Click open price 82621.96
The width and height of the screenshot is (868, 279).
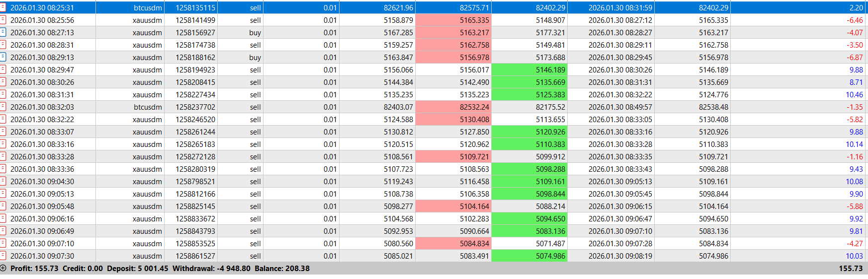398,8
